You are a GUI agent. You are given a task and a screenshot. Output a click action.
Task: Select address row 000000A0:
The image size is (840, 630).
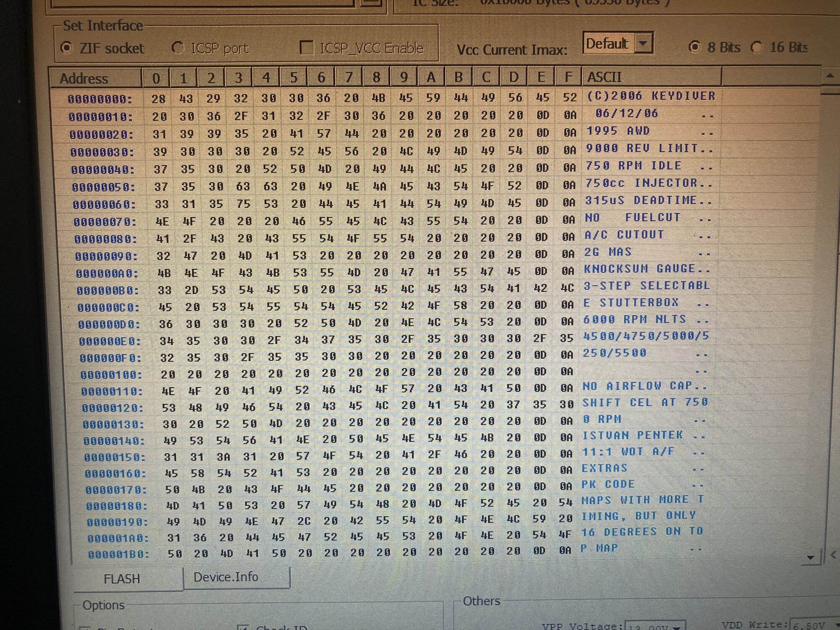click(108, 274)
